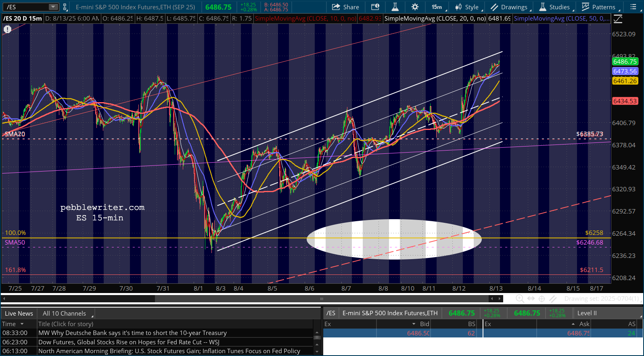
Task: Click the chart horizontal scrollbar thumb
Action: (x=322, y=299)
